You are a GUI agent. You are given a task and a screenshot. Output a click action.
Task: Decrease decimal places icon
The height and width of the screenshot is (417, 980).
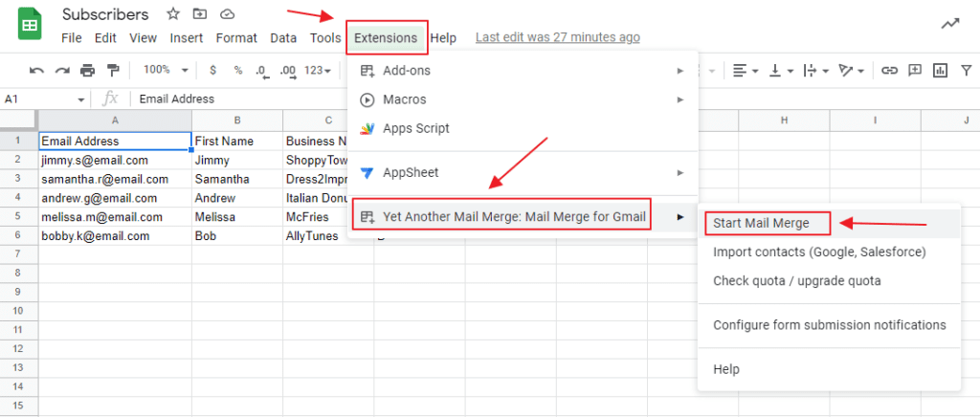click(x=262, y=71)
